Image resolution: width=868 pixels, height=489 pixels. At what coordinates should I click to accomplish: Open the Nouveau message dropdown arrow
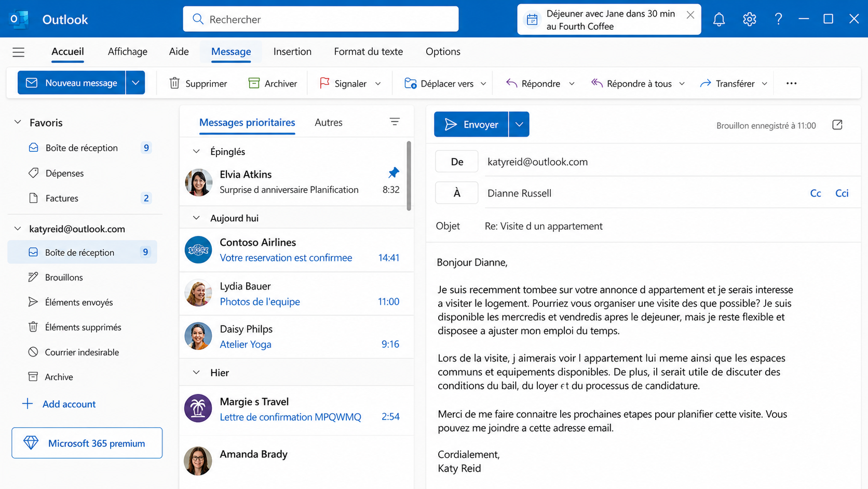pyautogui.click(x=135, y=83)
